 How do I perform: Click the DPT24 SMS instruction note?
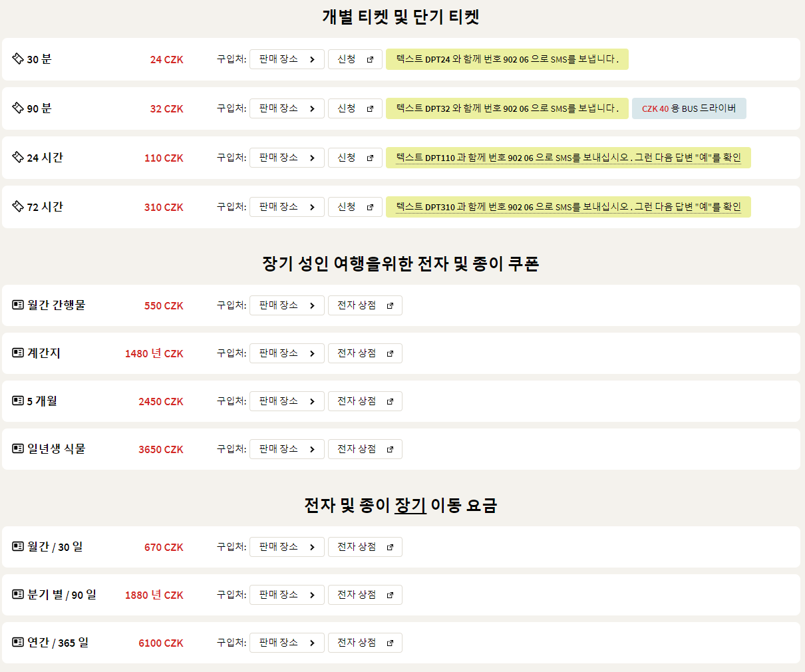(x=507, y=59)
